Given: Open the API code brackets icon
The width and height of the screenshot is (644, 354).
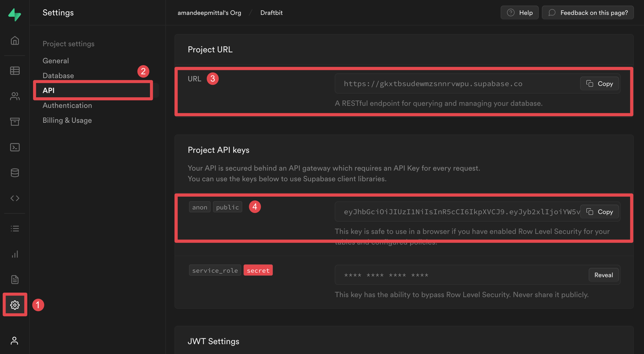Looking at the screenshot, I should tap(15, 198).
